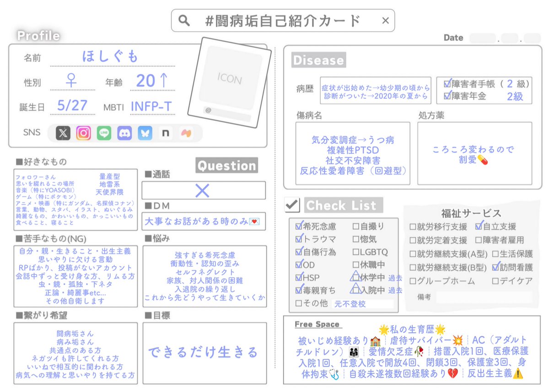Image resolution: width=549 pixels, height=392 pixels.
Task: Click the #闘病垢自己紹介カード search field
Action: 283,21
